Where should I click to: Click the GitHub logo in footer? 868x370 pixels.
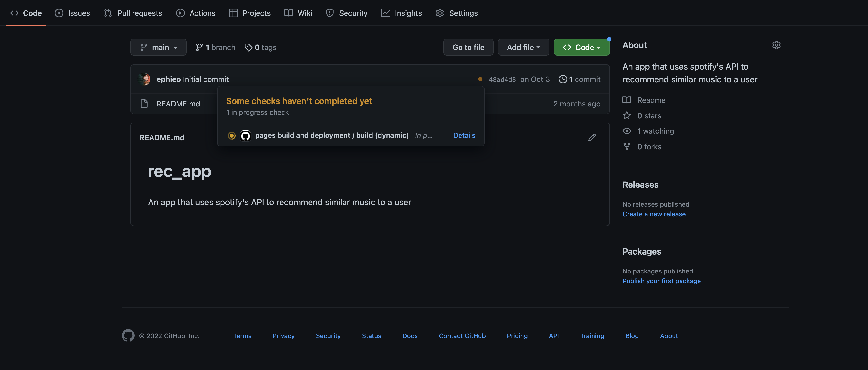[128, 336]
